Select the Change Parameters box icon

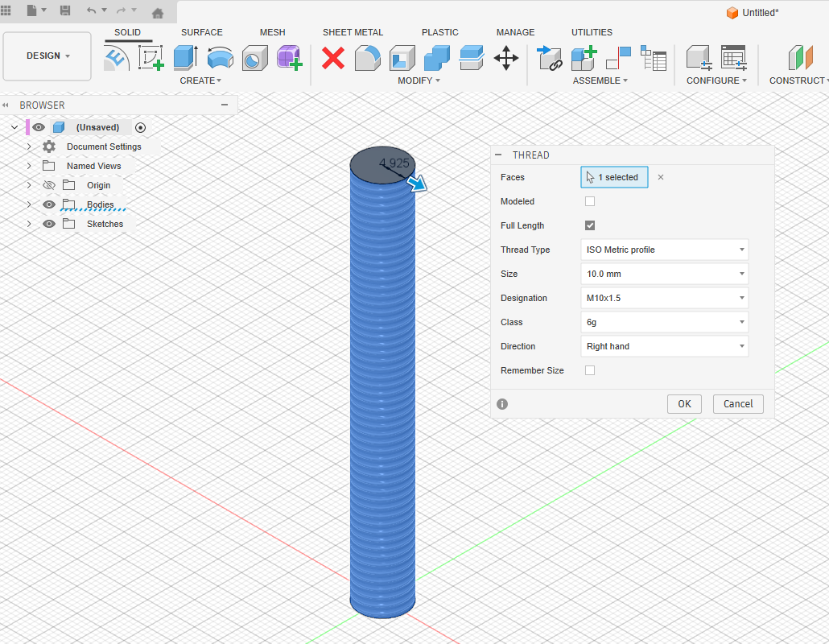(699, 58)
